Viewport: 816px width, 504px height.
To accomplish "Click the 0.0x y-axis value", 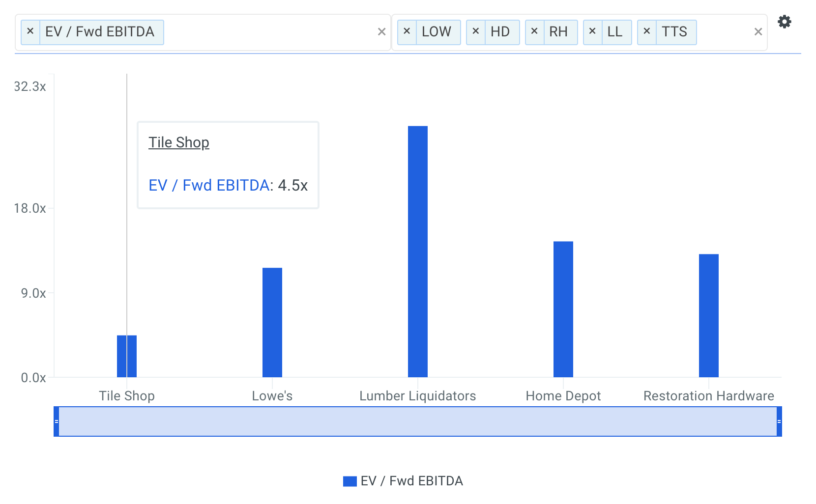I will coord(33,378).
